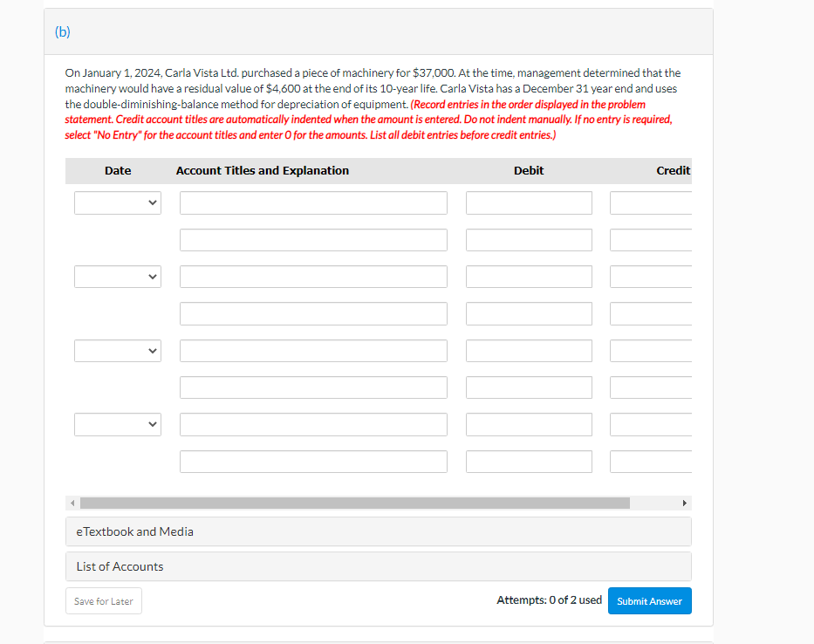This screenshot has height=644, width=814.
Task: Click third row Debit amount field
Action: 529,277
